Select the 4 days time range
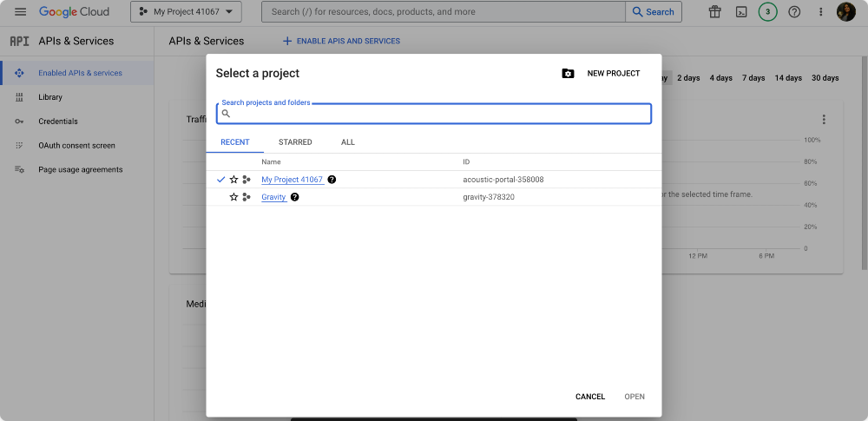 720,78
